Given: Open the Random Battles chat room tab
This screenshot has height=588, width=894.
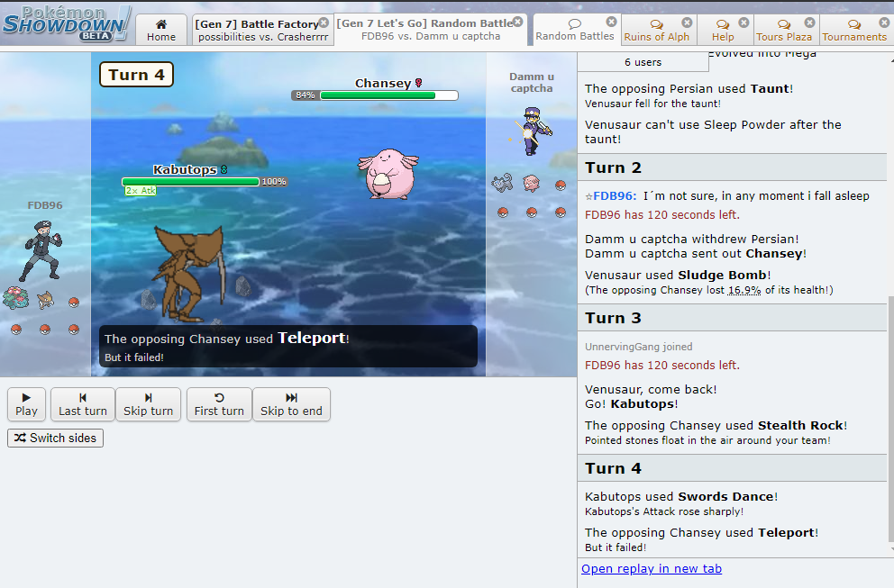Looking at the screenshot, I should (575, 30).
